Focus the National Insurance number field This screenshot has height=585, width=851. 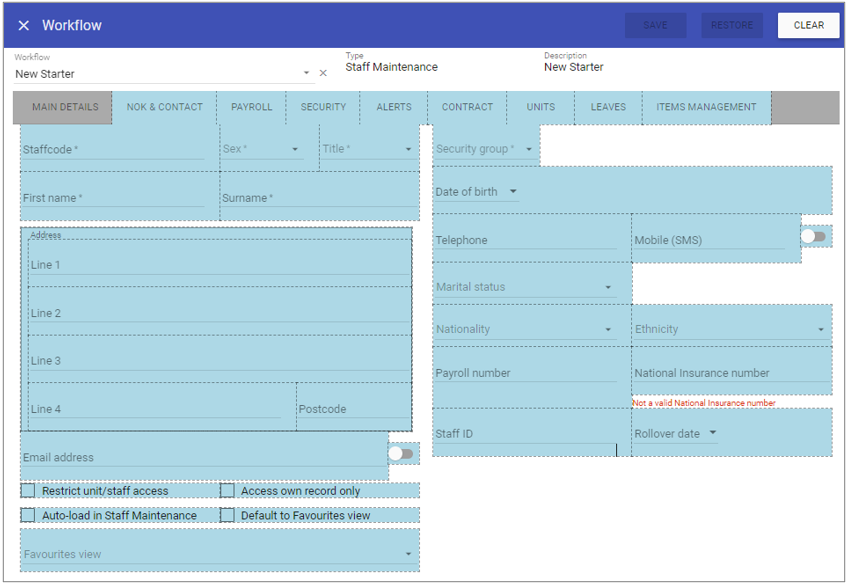point(730,374)
